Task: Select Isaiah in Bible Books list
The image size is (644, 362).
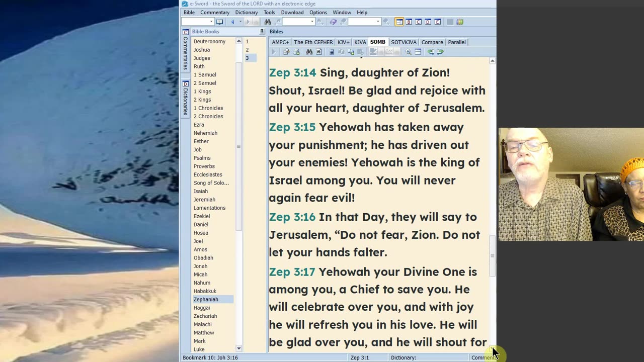Action: click(x=201, y=191)
